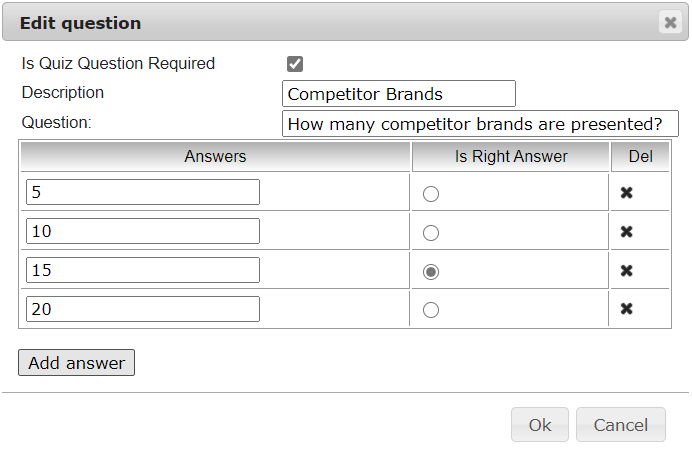Cancel editing the question
Viewport: 692px width, 458px height.
click(x=621, y=425)
